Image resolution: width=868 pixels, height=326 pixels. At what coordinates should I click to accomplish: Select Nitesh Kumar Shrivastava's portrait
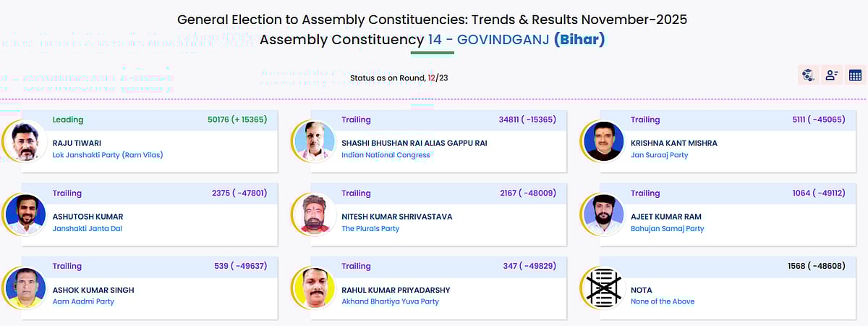(315, 215)
